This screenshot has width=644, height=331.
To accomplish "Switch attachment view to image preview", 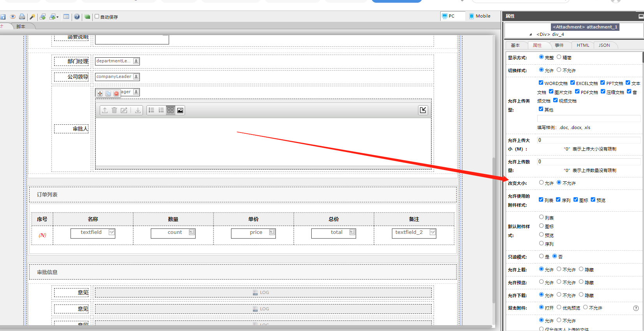I will tap(180, 110).
